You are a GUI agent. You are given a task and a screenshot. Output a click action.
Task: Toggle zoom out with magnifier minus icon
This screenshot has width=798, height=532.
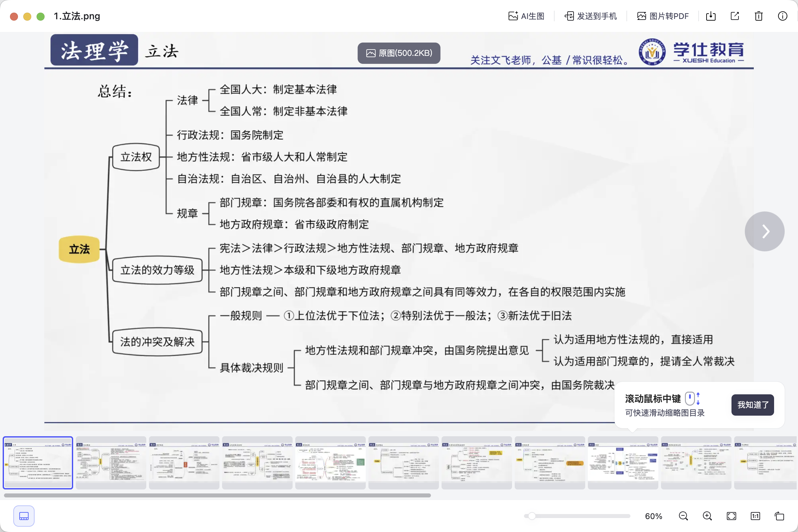(683, 516)
